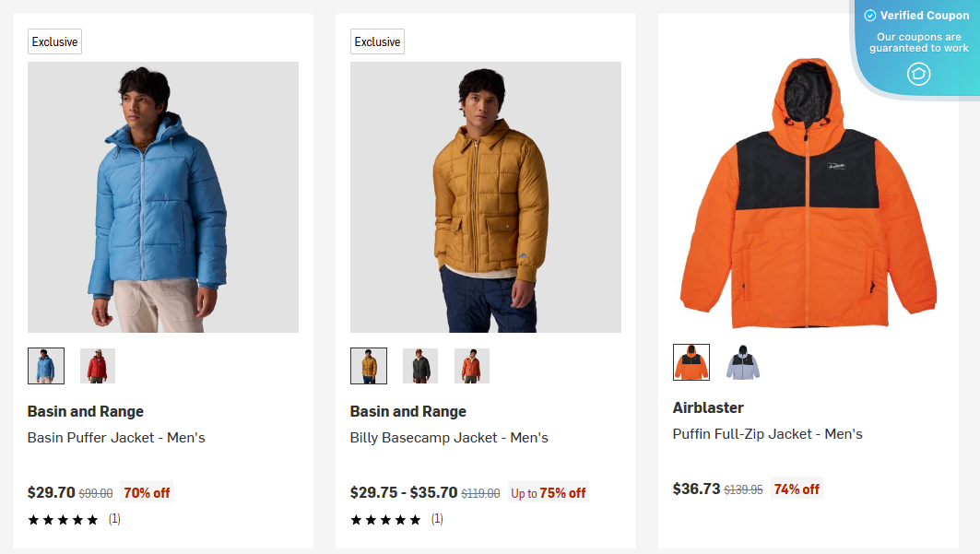
Task: Open the orange Puffin Full-Zip Jacket image
Action: (808, 195)
